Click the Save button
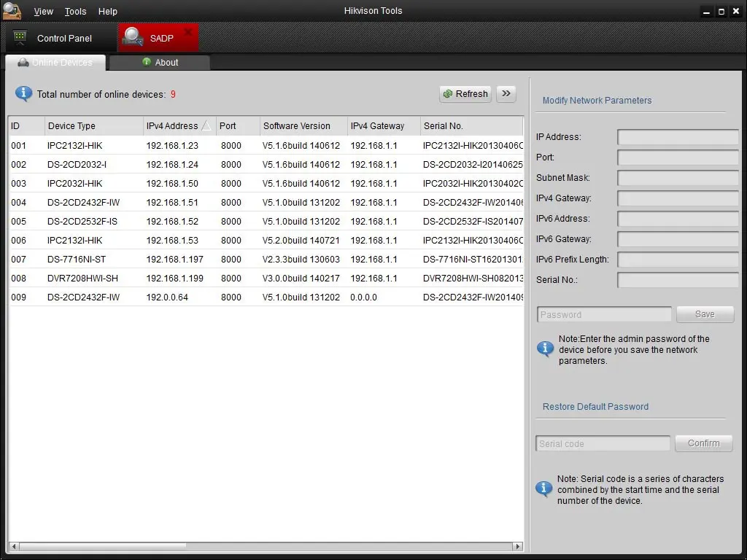 coord(705,314)
